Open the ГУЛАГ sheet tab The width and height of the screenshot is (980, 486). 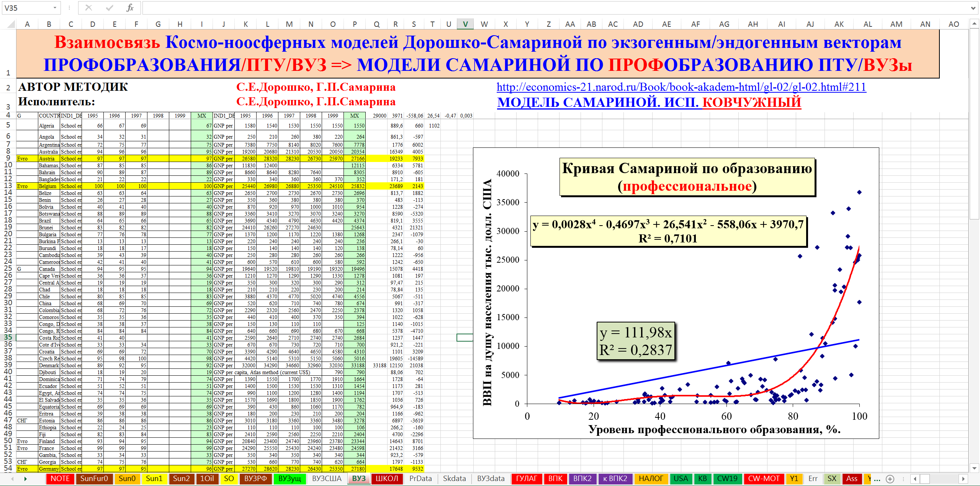pyautogui.click(x=527, y=479)
